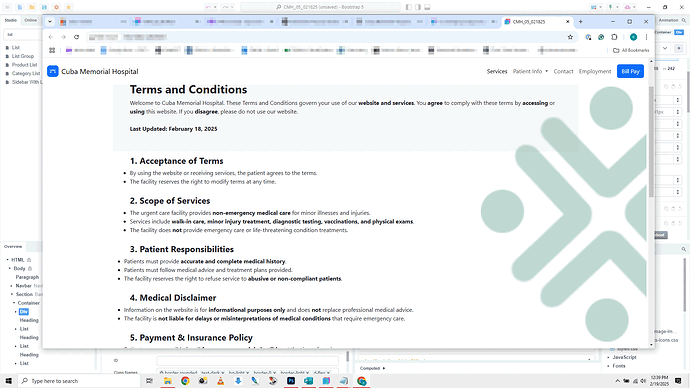Open the Bootstrap Studio hamburger menu
The width and height of the screenshot is (690, 388).
[7, 7]
